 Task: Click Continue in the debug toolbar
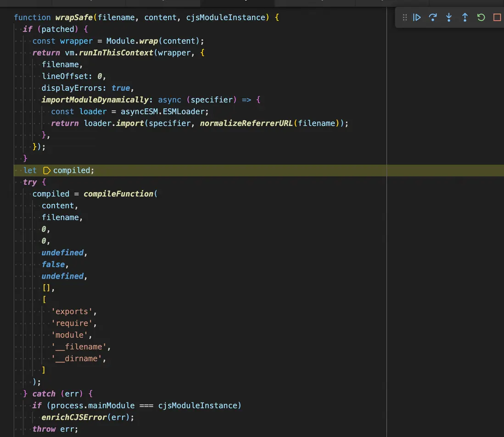click(x=417, y=17)
